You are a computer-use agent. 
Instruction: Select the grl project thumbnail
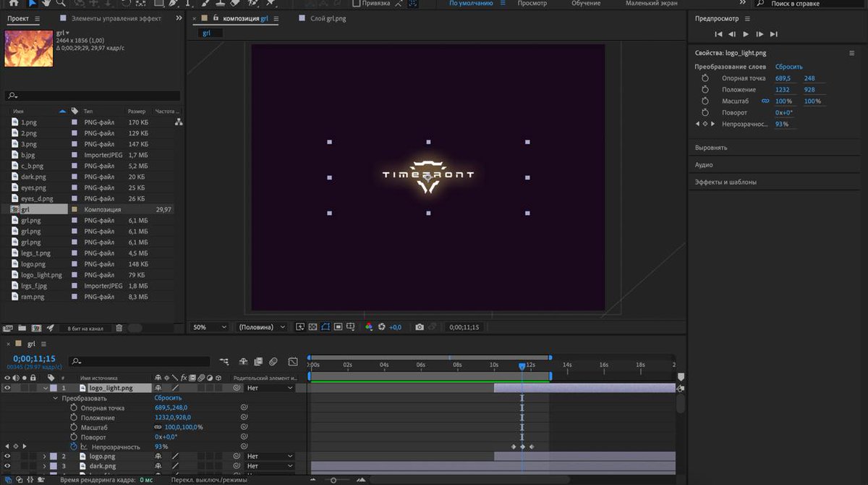[28, 48]
